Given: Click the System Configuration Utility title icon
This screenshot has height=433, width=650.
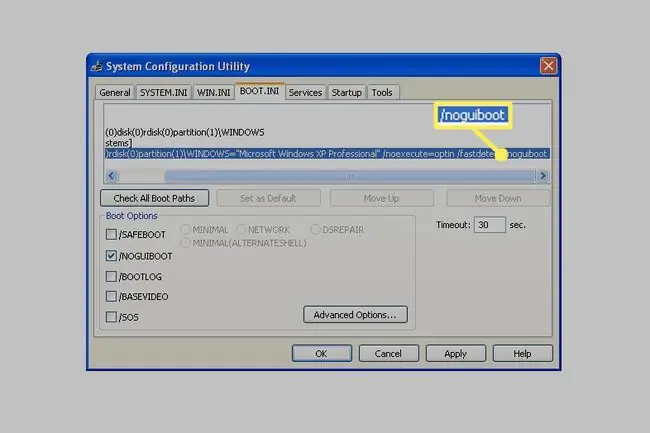Looking at the screenshot, I should coord(97,66).
